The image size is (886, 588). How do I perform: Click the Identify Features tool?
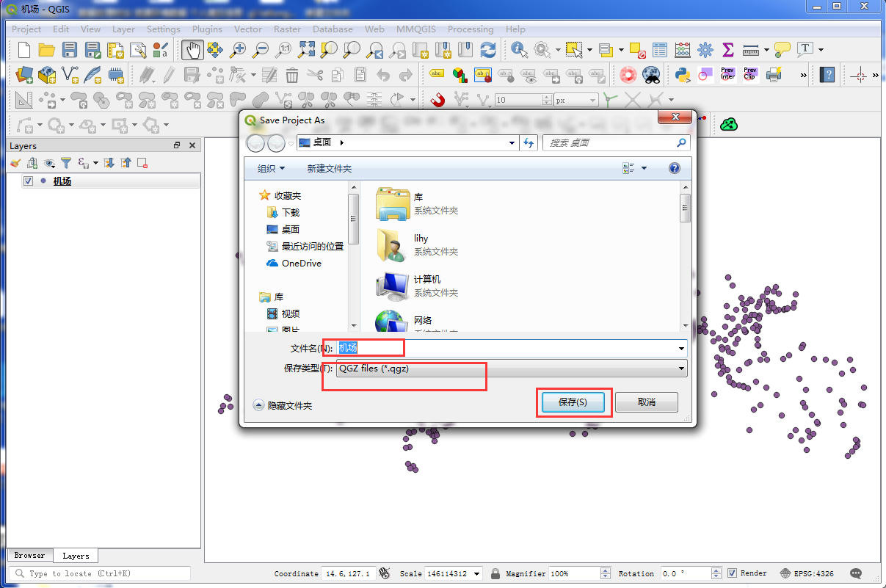click(x=519, y=50)
